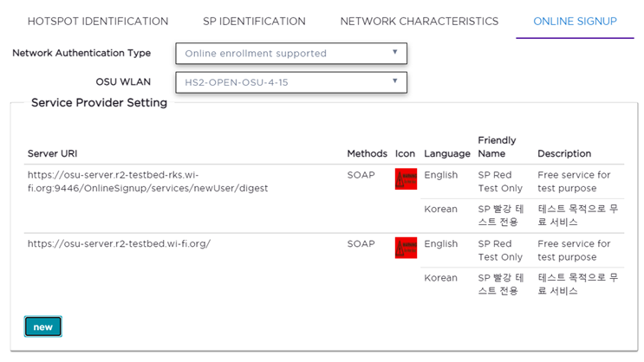The image size is (644, 362).
Task: Click Korean language in second provider row
Action: tap(440, 278)
